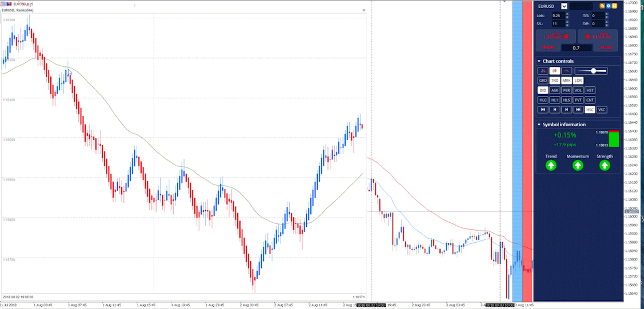
Task: Click the red down arrow on Vente
Action: pyautogui.click(x=566, y=36)
